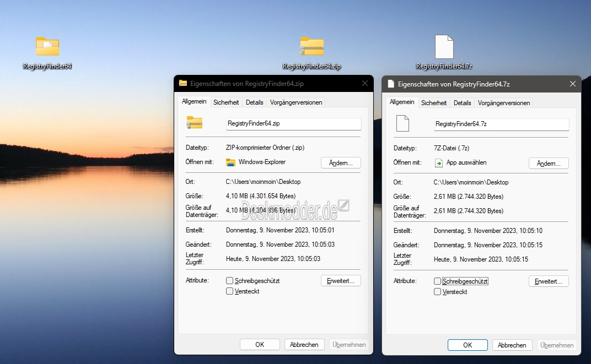The image size is (591, 364).
Task: Click the App auswählen icon in 7z properties
Action: 438,162
